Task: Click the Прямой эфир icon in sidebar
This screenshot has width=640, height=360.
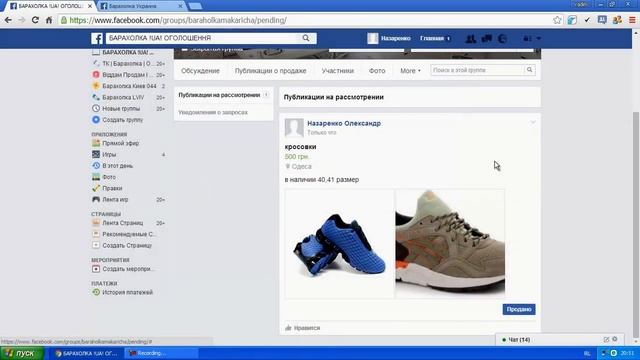Action: pyautogui.click(x=96, y=143)
